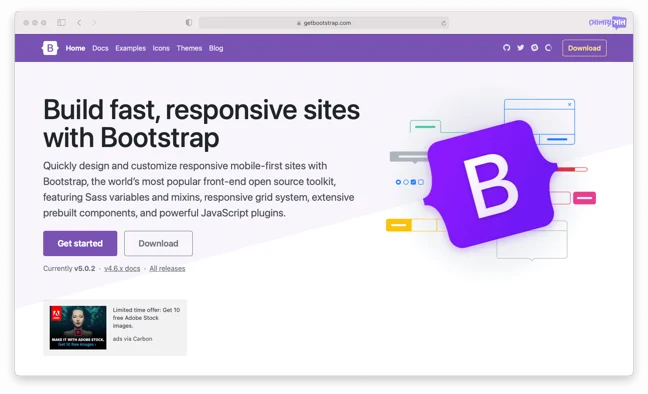Open the Open Collective icon link
648x394 pixels.
548,48
